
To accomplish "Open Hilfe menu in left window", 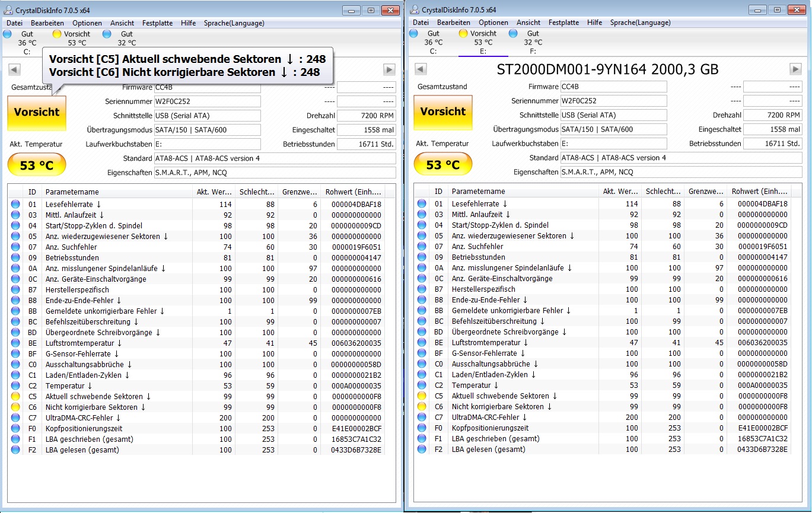I will coord(189,23).
